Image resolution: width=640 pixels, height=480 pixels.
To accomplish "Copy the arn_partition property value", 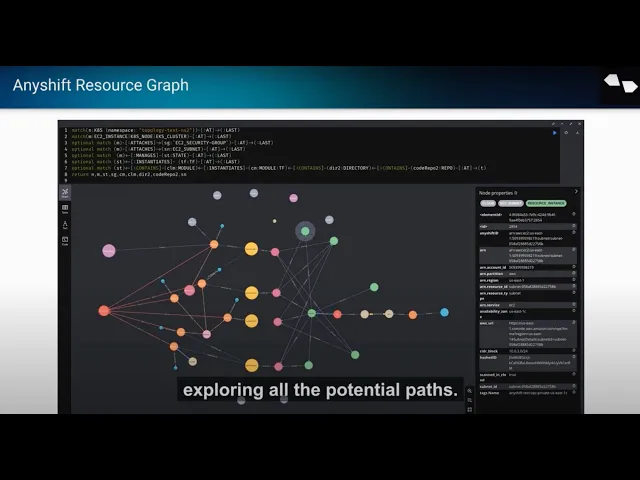I will (x=574, y=273).
